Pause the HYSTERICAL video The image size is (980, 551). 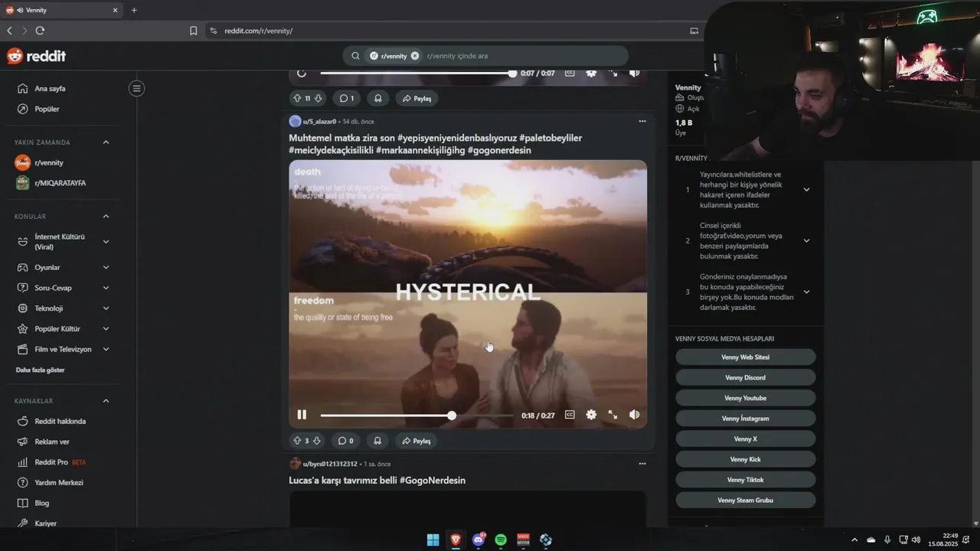click(302, 415)
